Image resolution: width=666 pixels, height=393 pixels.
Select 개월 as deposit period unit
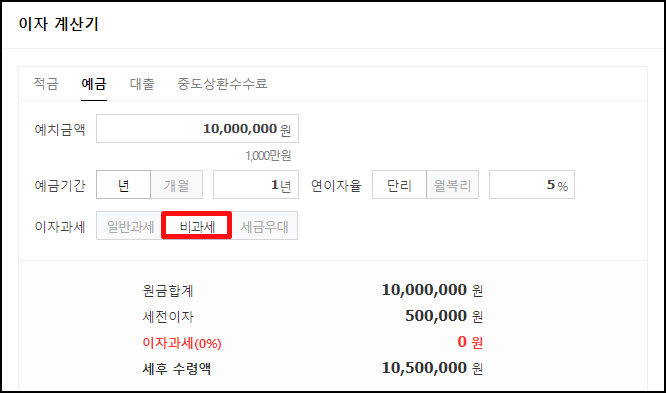pyautogui.click(x=177, y=185)
